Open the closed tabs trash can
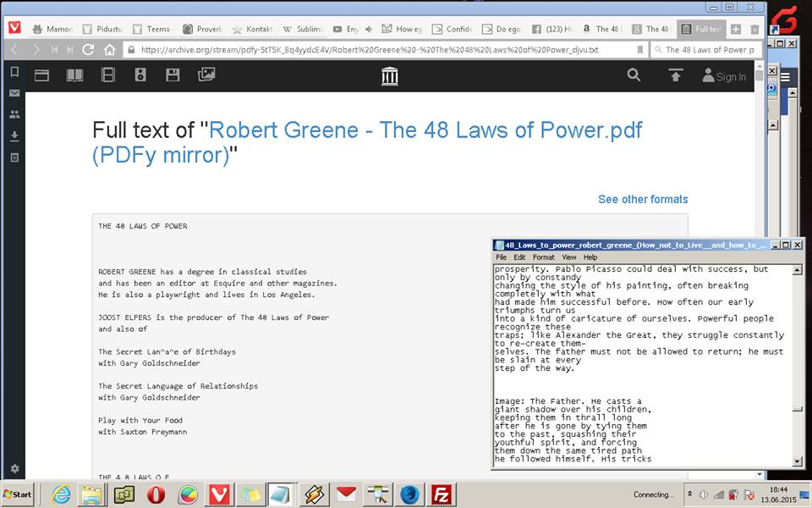Screen dimensions: 812x508 [754, 29]
